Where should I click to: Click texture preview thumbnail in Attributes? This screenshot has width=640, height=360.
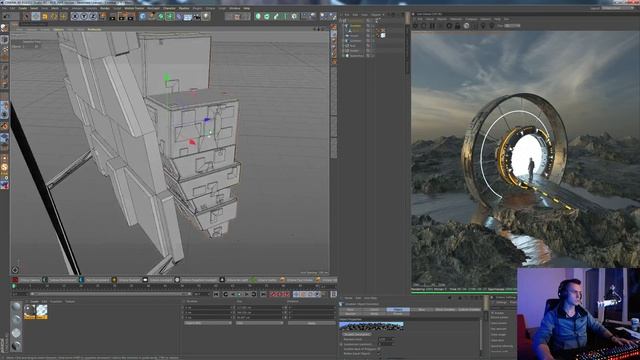coord(371,326)
